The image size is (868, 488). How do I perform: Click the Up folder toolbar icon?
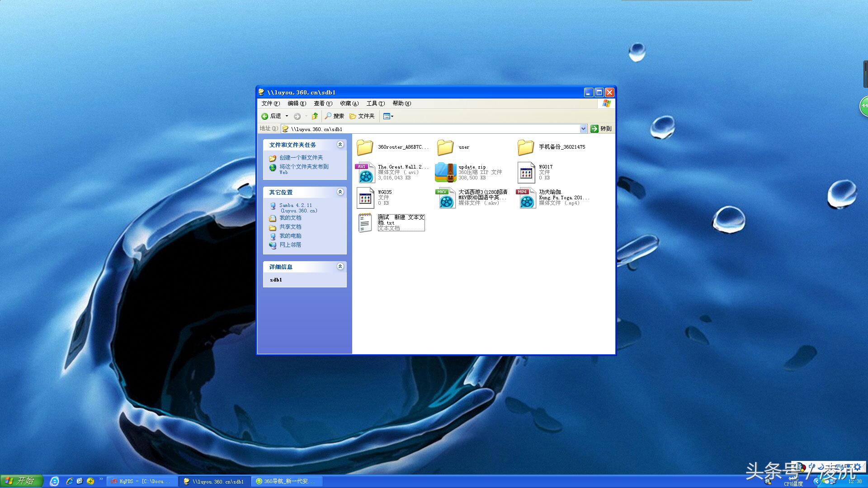(x=315, y=116)
